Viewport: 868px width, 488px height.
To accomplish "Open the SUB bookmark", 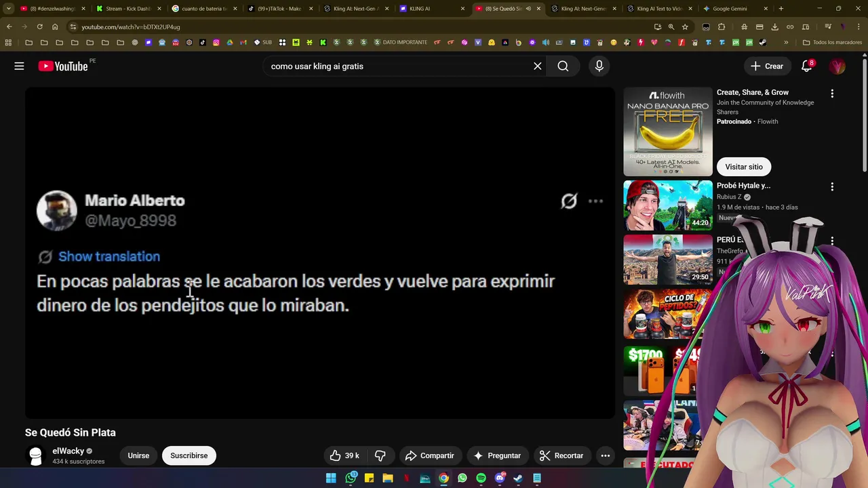I will [x=262, y=42].
